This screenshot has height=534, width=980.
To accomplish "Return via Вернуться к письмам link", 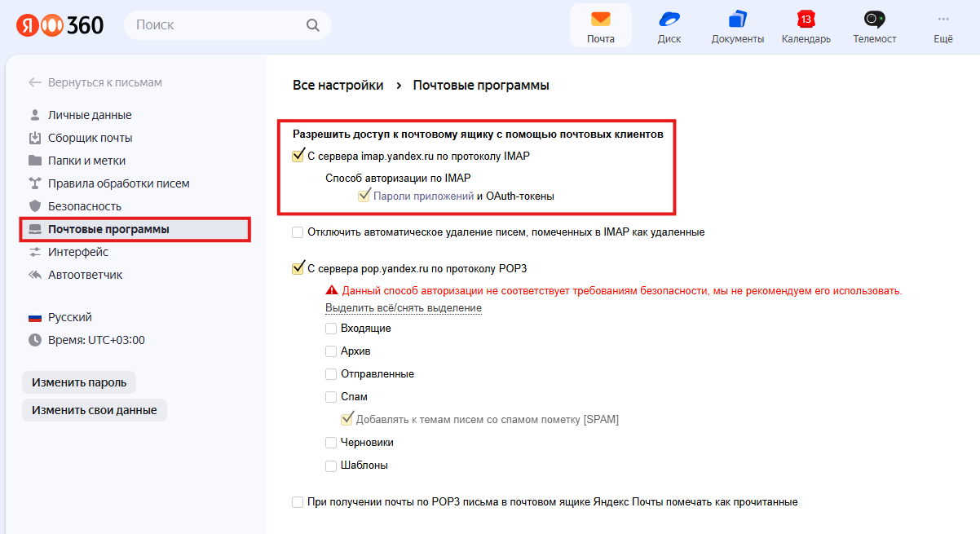I will [105, 82].
